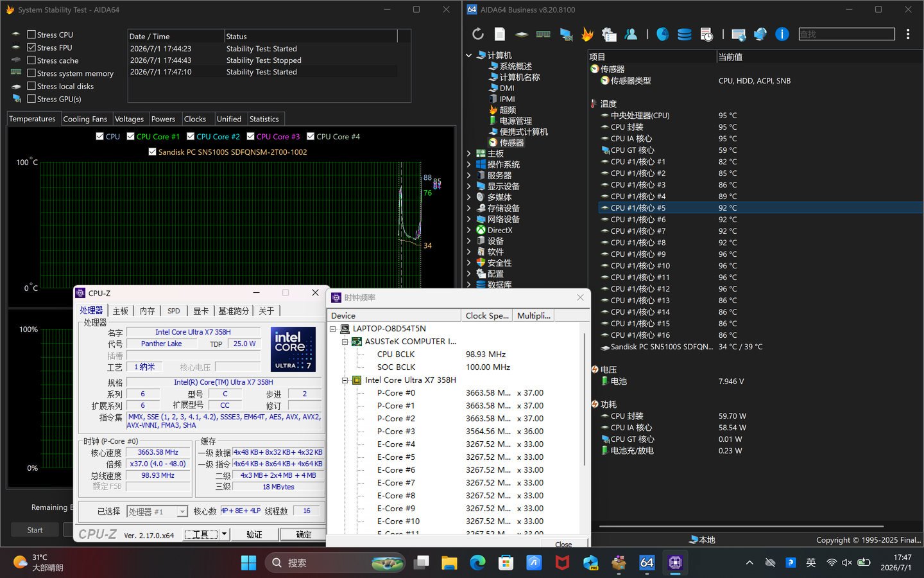Uncheck the Stress FPU checkbox
The height and width of the screenshot is (578, 924).
[x=31, y=48]
